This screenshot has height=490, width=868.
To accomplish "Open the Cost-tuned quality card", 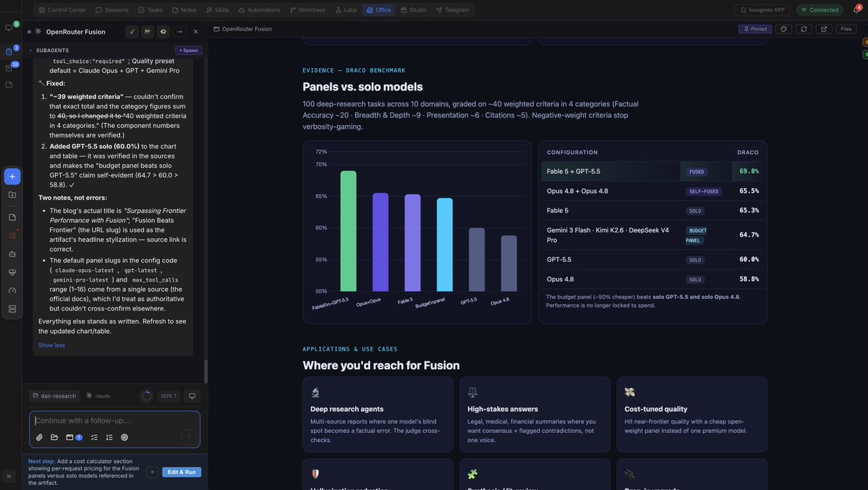I will pyautogui.click(x=692, y=415).
